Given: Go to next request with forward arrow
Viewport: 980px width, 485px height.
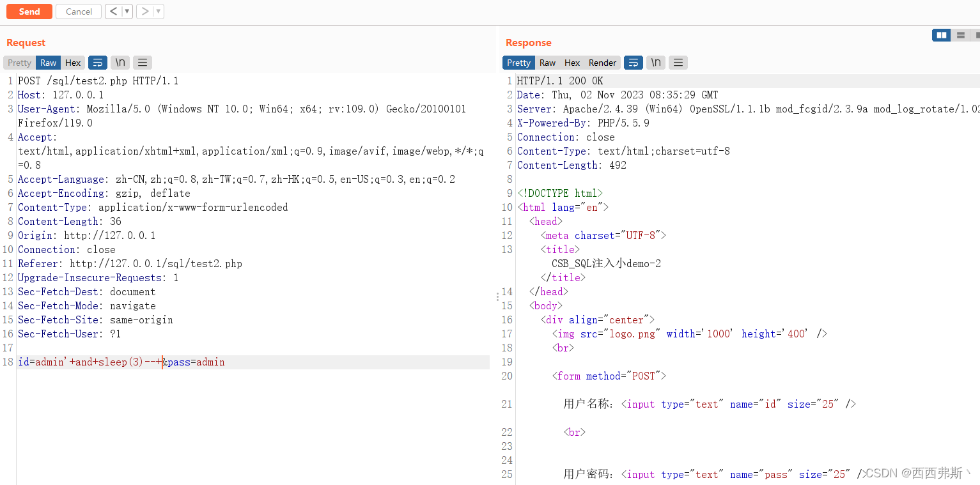Looking at the screenshot, I should point(144,12).
